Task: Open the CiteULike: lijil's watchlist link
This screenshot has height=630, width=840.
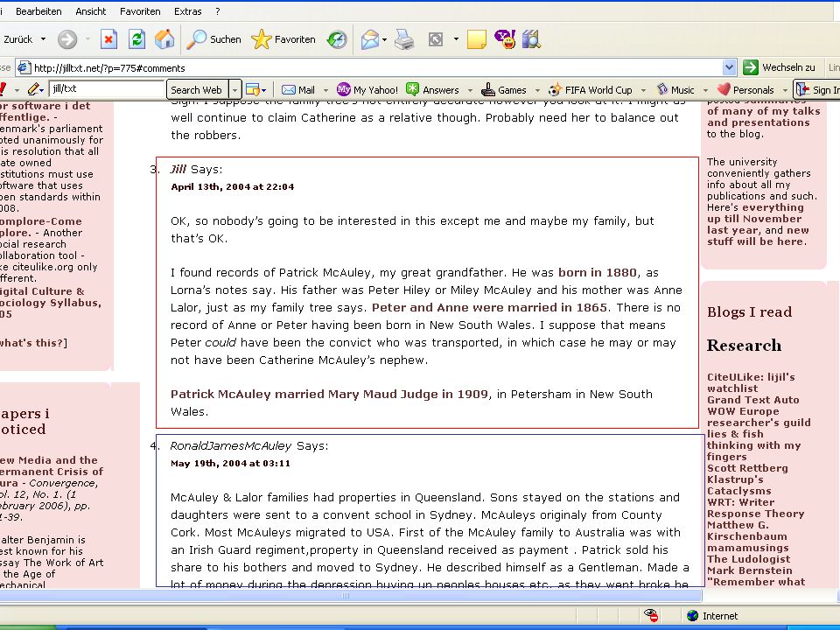Action: [751, 382]
